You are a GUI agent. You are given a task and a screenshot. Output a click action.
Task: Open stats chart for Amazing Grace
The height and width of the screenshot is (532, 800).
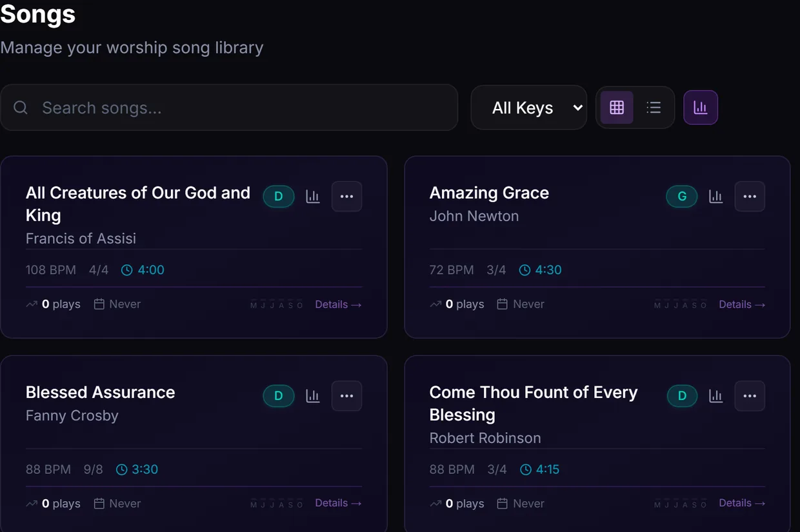716,197
